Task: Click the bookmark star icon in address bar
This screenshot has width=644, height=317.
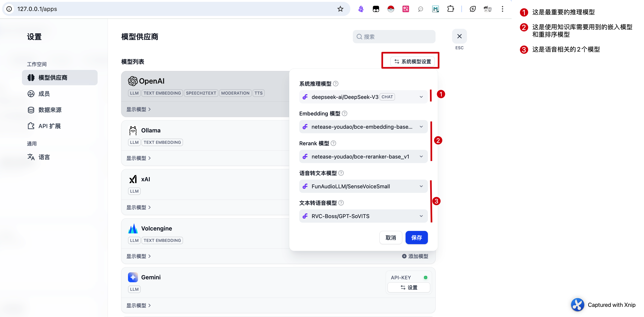Action: (x=340, y=9)
